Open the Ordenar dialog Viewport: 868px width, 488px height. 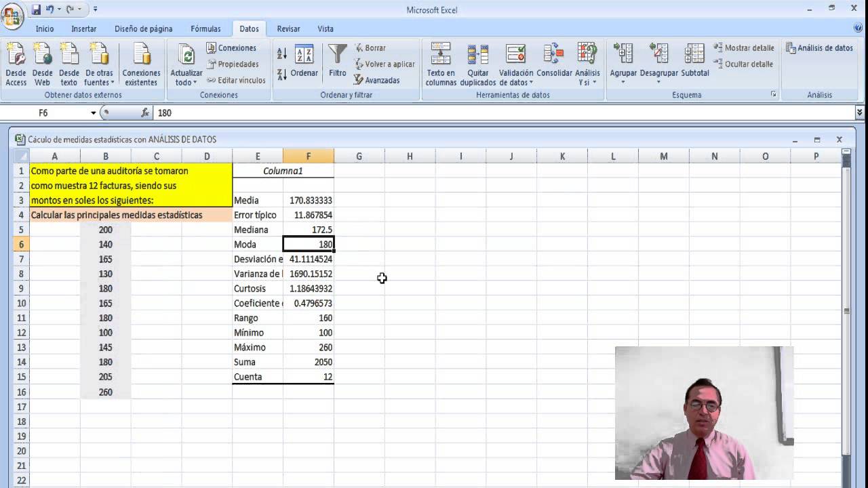tap(304, 62)
